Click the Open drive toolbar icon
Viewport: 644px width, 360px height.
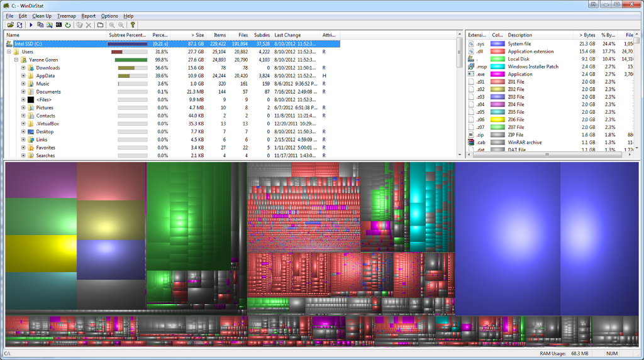[x=10, y=25]
